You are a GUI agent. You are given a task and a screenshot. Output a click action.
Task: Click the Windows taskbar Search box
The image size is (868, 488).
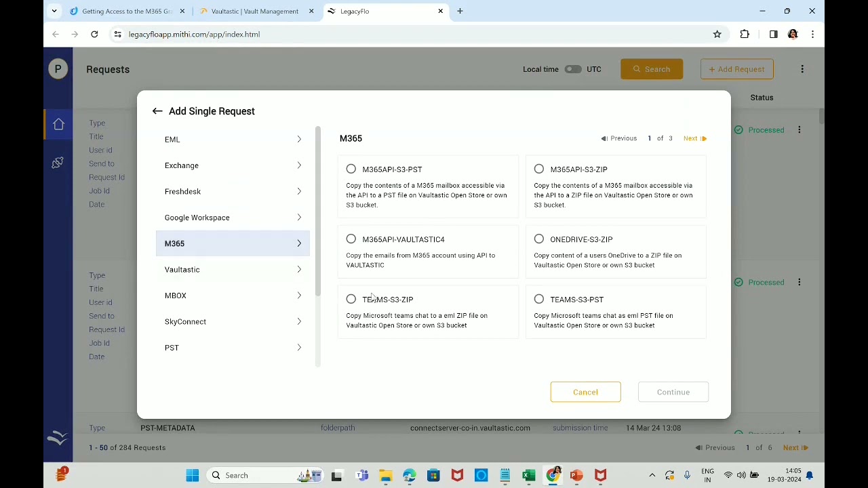click(x=264, y=476)
